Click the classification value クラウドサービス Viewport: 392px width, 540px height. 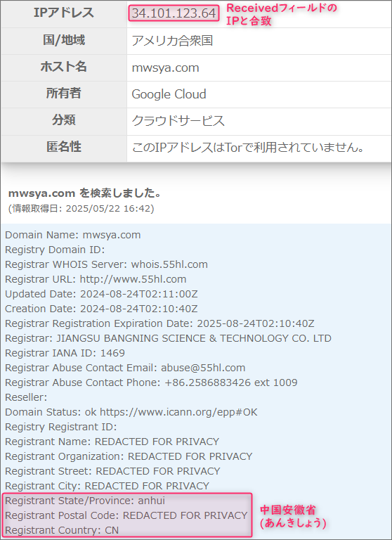click(x=178, y=121)
